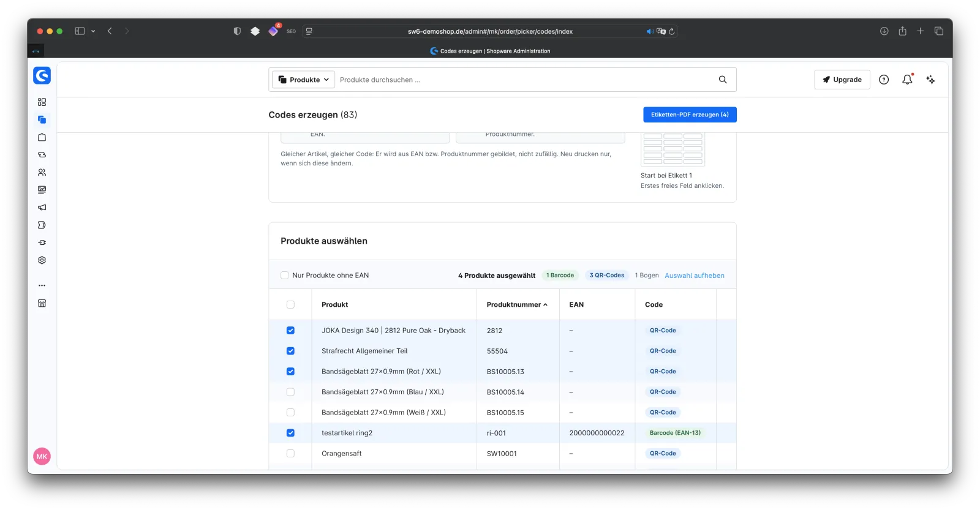Open the Catalogues sidebar icon

(42, 120)
